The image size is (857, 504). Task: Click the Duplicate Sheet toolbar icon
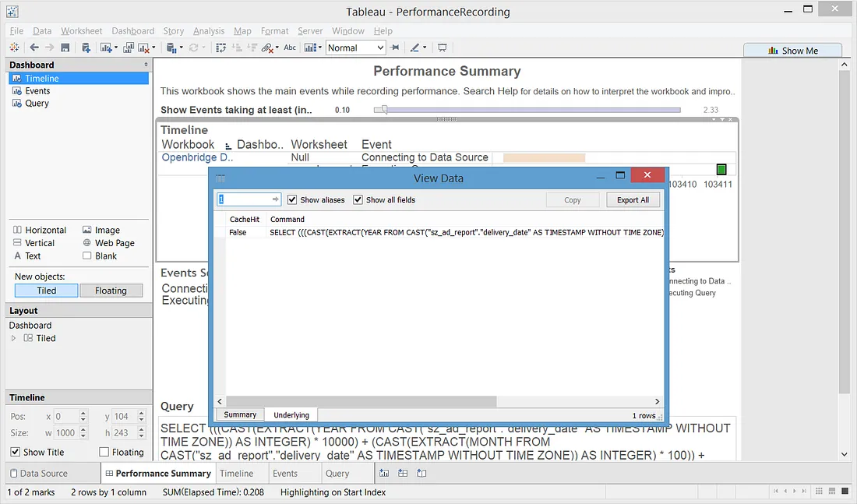click(x=129, y=48)
